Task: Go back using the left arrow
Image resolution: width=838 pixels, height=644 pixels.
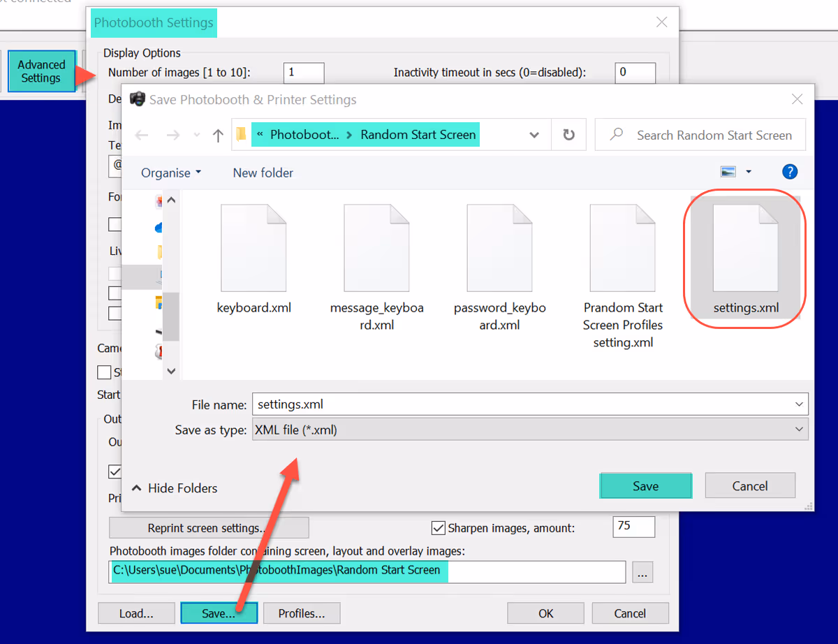Action: coord(142,136)
